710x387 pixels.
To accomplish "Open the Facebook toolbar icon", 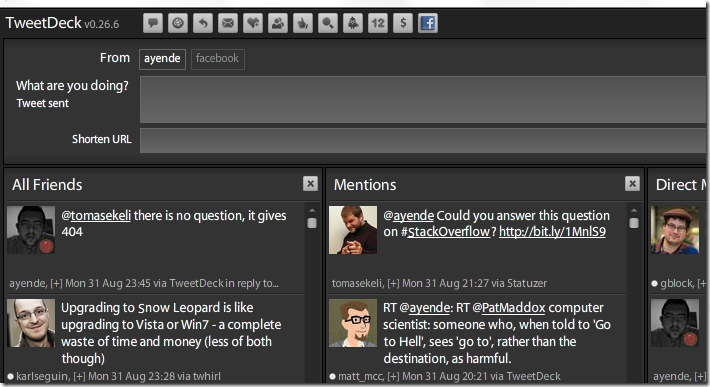I will [x=427, y=23].
